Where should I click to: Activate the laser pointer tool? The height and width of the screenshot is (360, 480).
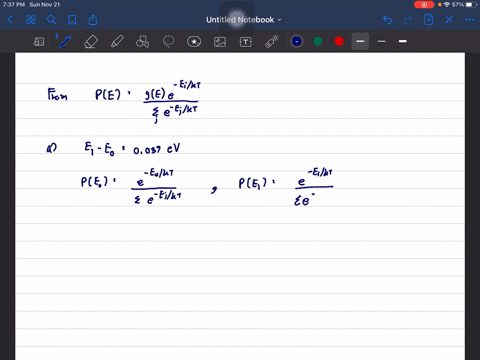tap(272, 42)
